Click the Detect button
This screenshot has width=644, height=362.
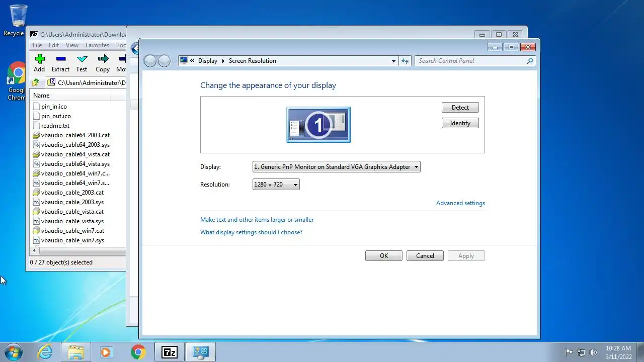click(x=460, y=108)
